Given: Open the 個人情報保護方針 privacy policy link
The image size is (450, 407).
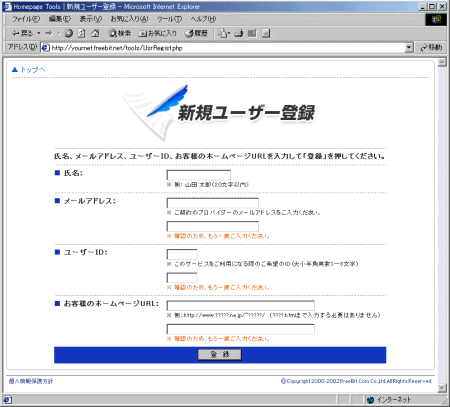Looking at the screenshot, I should pyautogui.click(x=31, y=381).
